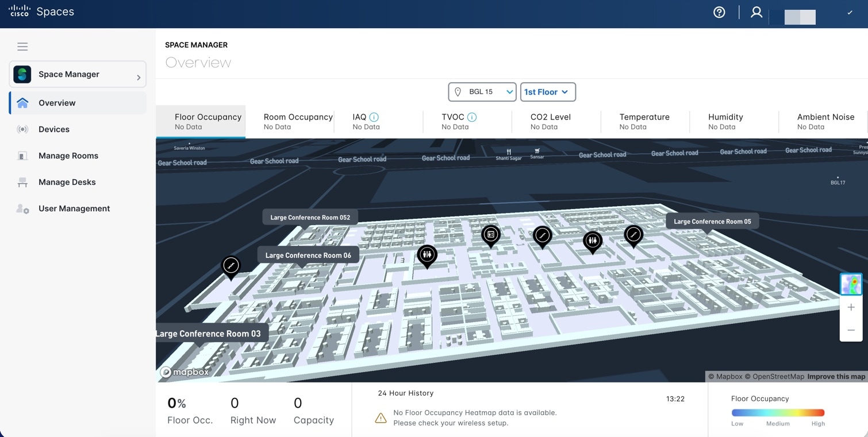Click the Improve this map link

(x=836, y=377)
